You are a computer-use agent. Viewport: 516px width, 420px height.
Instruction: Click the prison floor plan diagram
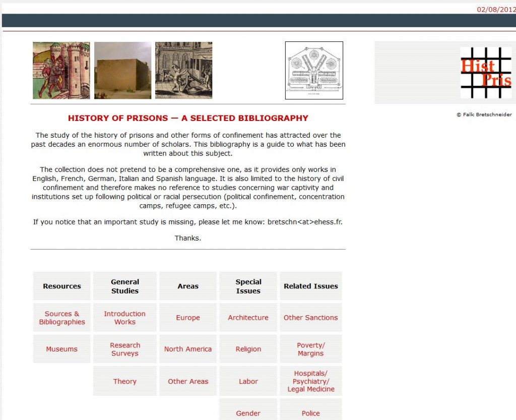coord(314,71)
